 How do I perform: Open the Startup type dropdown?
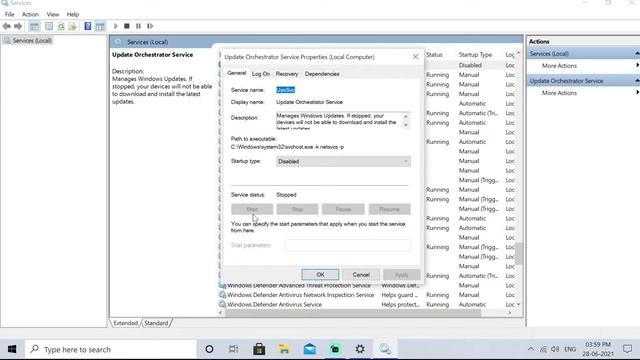coord(343,162)
